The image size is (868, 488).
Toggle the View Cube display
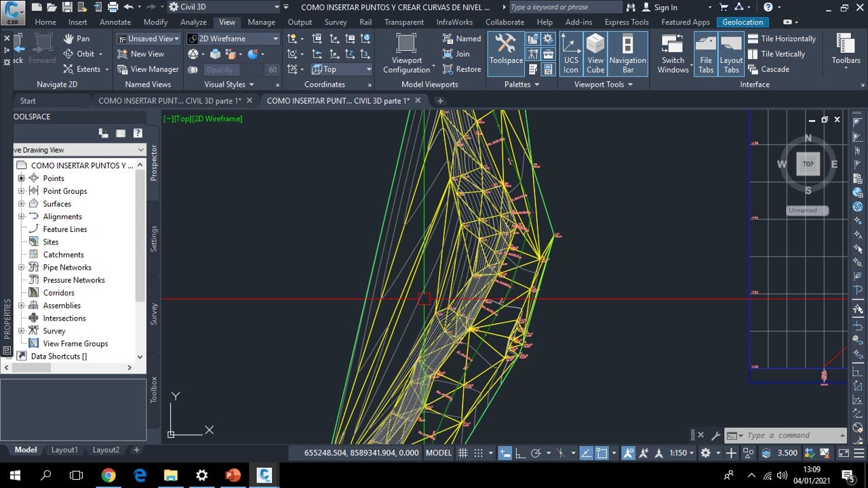click(x=595, y=54)
